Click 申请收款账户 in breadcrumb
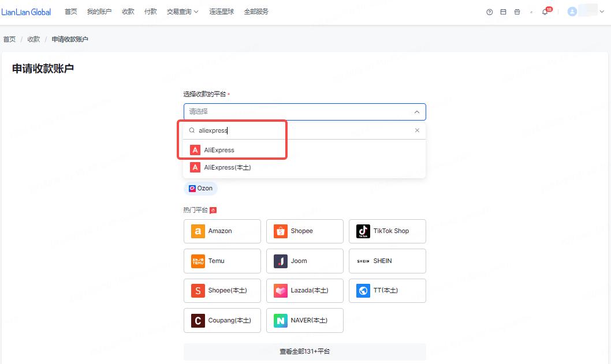The width and height of the screenshot is (611, 364). [70, 39]
